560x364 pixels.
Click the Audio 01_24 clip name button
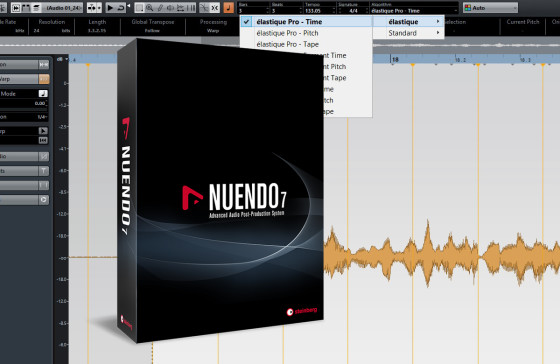coord(63,8)
